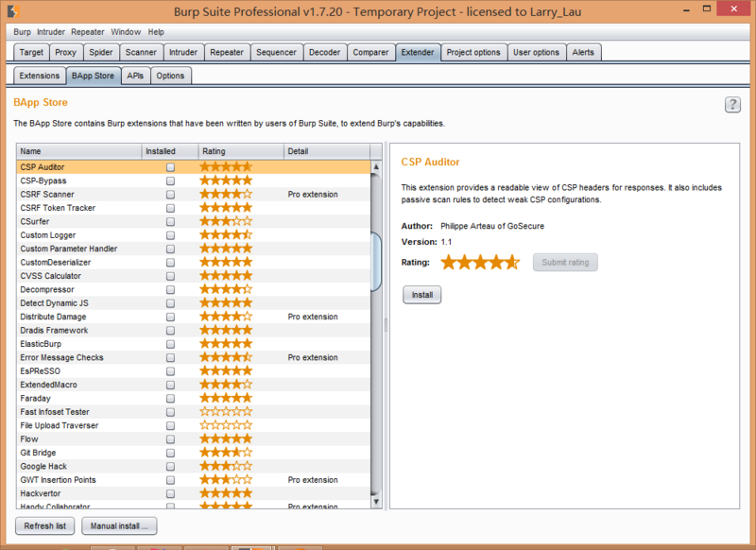The image size is (756, 550).
Task: Tick the Installed checkbox for CSurfer
Action: (x=170, y=222)
